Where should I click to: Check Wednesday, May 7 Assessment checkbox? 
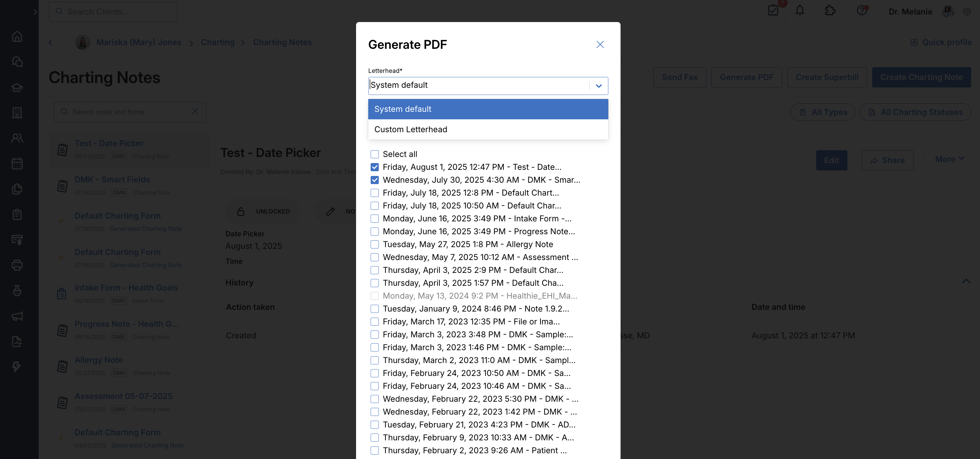374,257
